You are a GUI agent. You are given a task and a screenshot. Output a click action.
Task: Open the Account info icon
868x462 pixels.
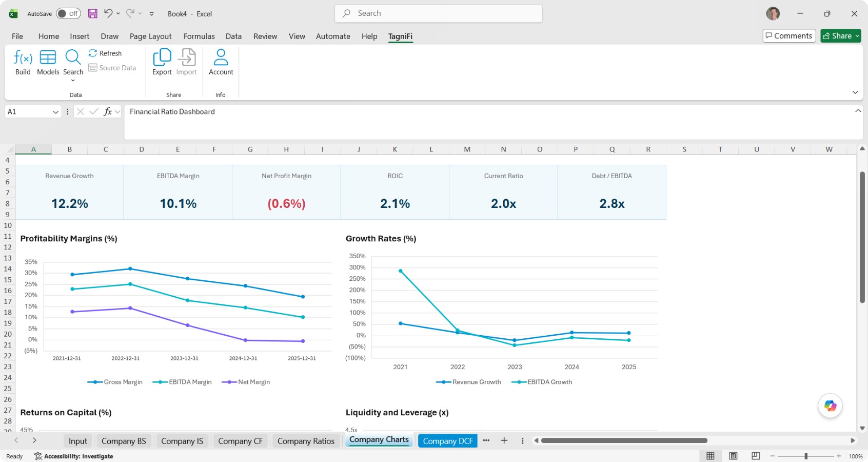(x=221, y=57)
